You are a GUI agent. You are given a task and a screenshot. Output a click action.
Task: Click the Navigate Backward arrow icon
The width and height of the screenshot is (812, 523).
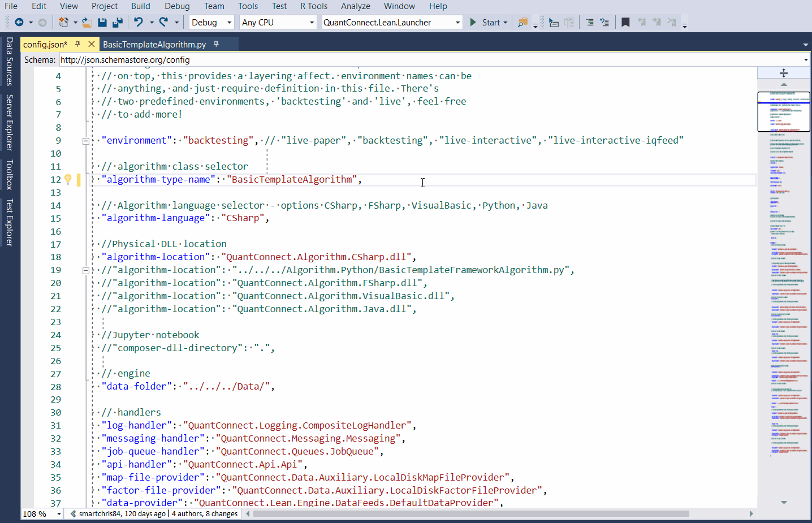(19, 23)
